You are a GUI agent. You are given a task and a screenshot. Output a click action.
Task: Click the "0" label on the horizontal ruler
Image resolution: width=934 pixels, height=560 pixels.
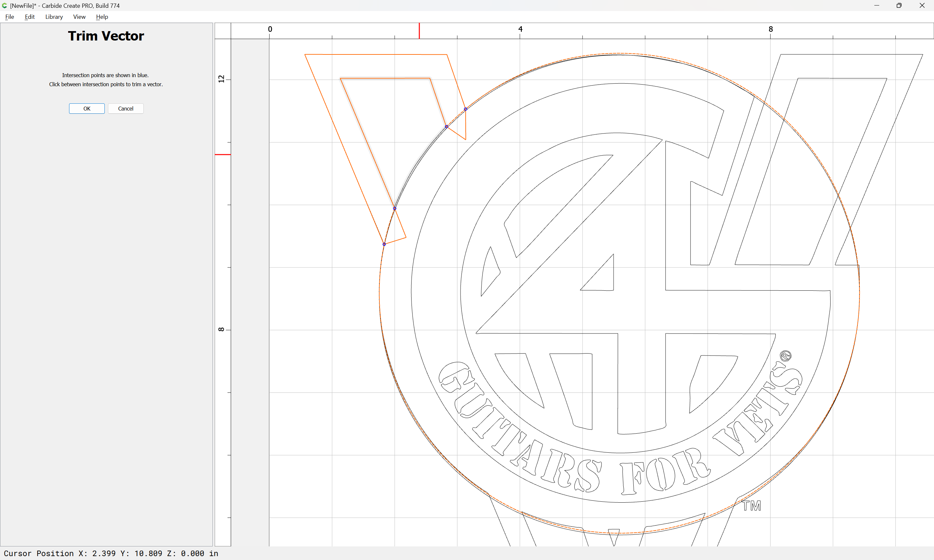tap(270, 29)
